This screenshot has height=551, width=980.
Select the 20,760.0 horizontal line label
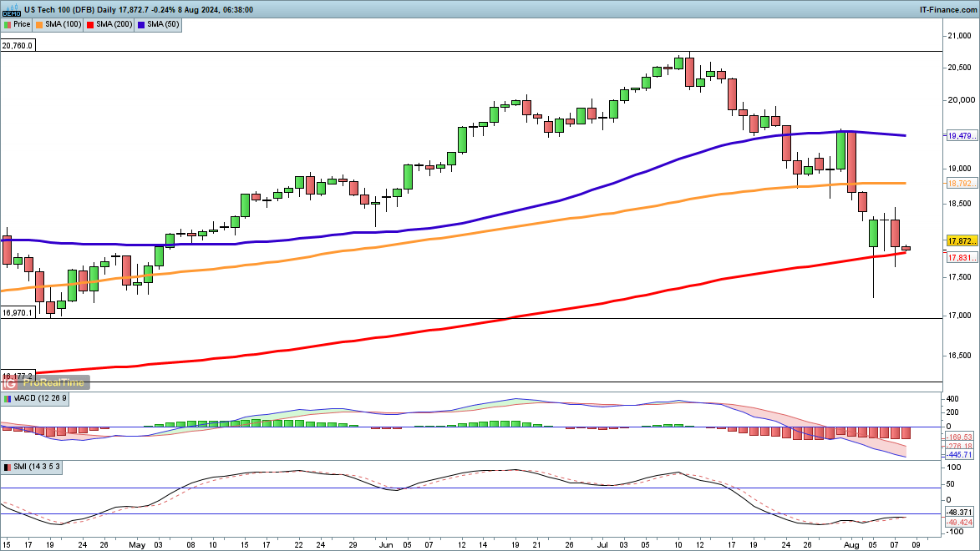coord(18,46)
